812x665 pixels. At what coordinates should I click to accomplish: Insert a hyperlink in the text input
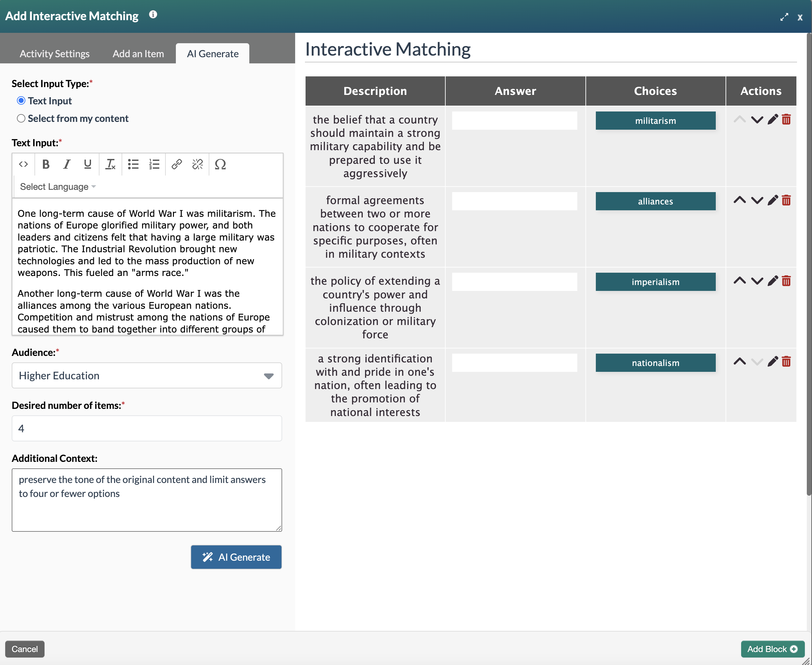point(177,164)
